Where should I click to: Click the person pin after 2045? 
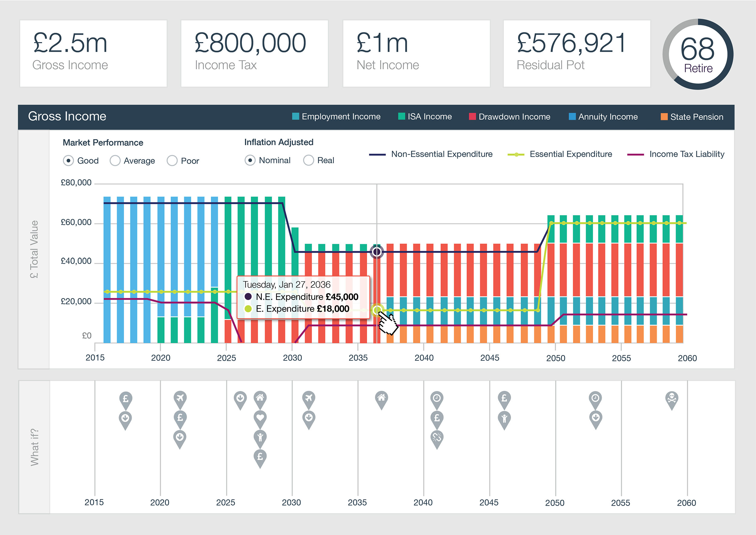tap(504, 418)
